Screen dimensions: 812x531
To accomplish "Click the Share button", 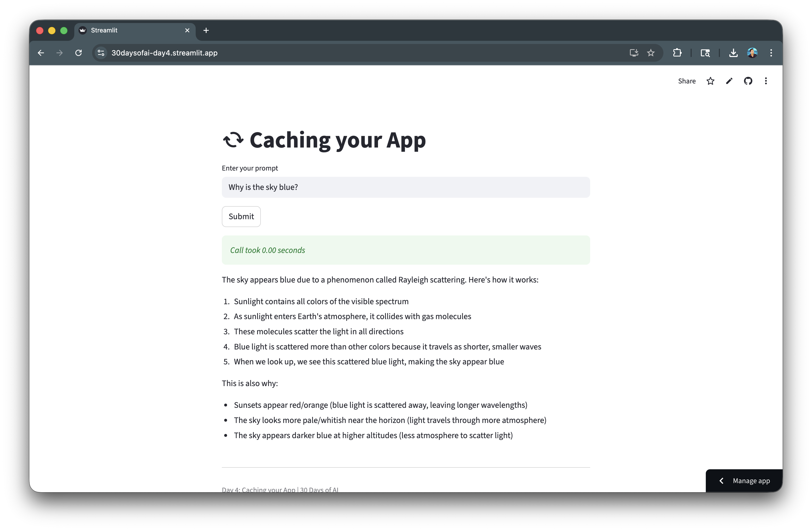I will point(686,81).
